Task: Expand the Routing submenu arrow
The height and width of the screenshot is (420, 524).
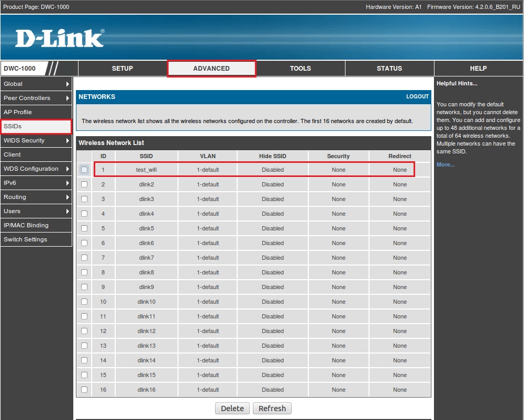Action: [68, 197]
